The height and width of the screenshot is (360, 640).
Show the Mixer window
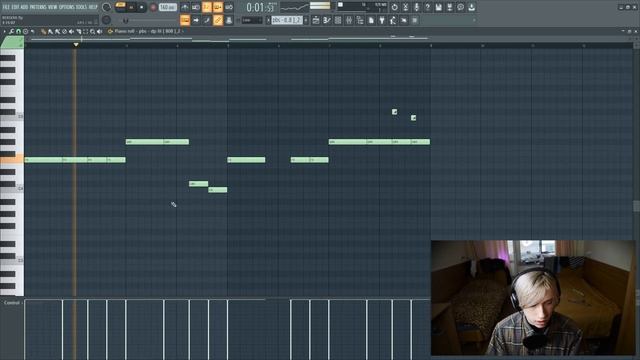click(349, 20)
